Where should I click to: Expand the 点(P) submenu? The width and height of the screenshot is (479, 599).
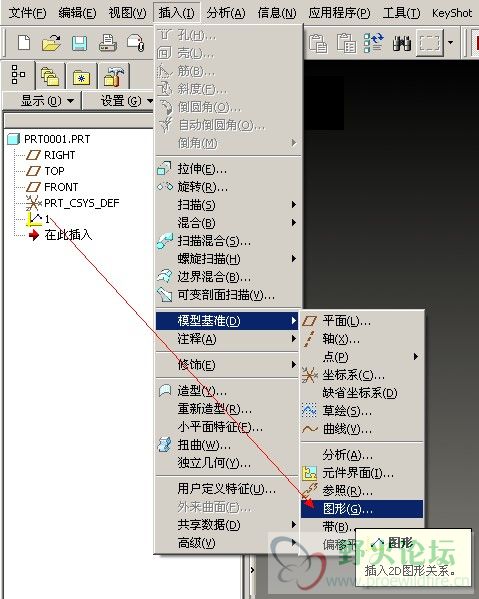362,357
